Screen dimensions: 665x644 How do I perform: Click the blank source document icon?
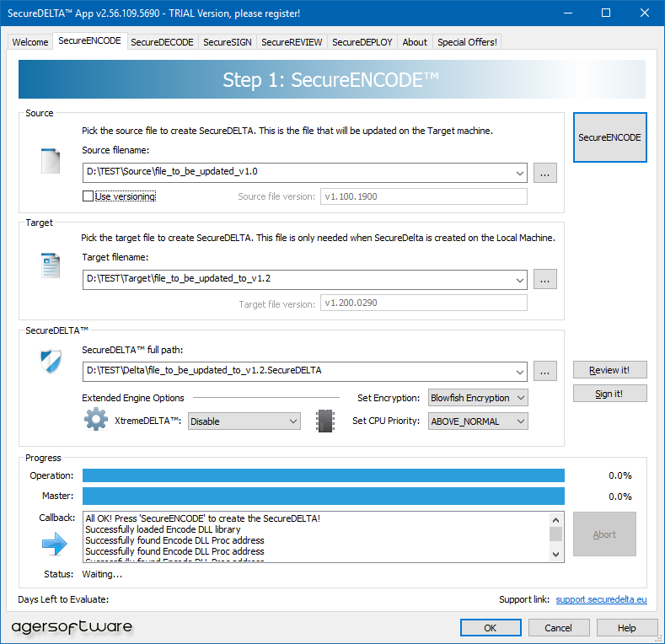(x=51, y=161)
